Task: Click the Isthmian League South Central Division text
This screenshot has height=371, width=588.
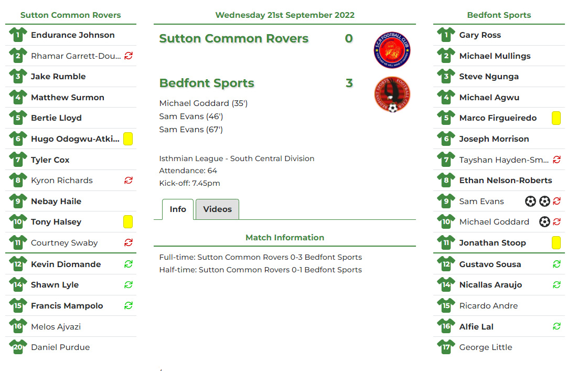Action: point(237,158)
